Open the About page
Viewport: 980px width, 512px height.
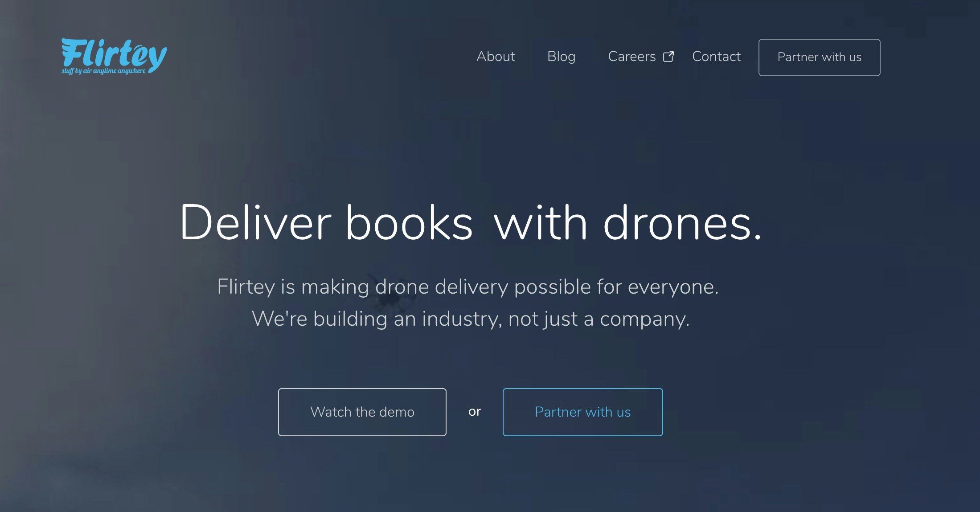496,57
